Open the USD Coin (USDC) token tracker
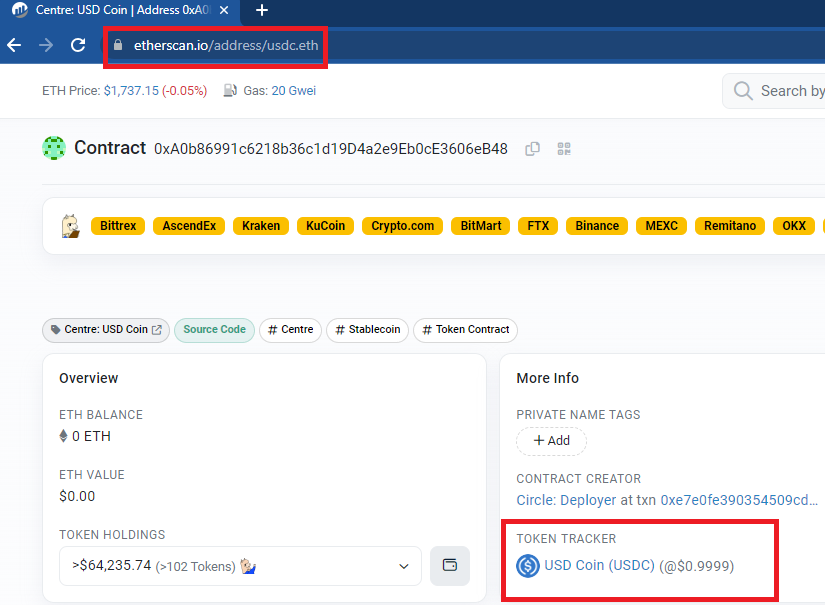Image resolution: width=825 pixels, height=605 pixels. (x=599, y=566)
